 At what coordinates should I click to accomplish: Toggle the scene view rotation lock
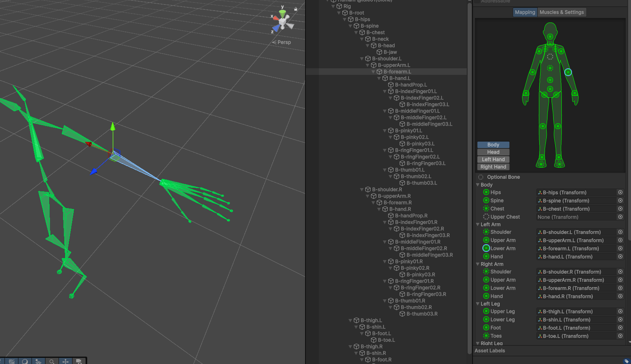[296, 9]
